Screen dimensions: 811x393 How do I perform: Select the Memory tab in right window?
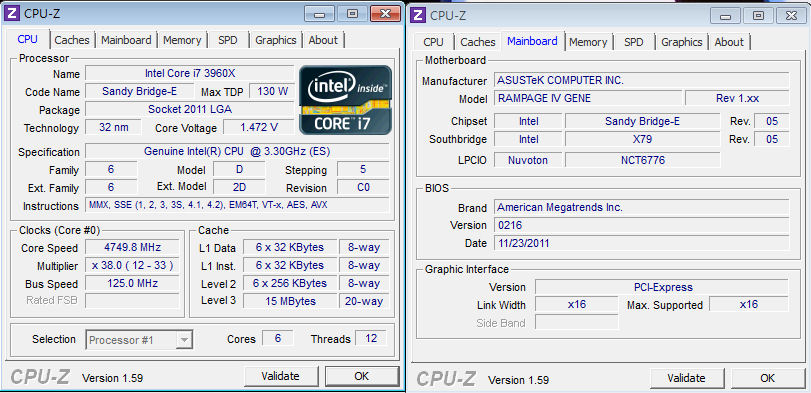tap(588, 42)
